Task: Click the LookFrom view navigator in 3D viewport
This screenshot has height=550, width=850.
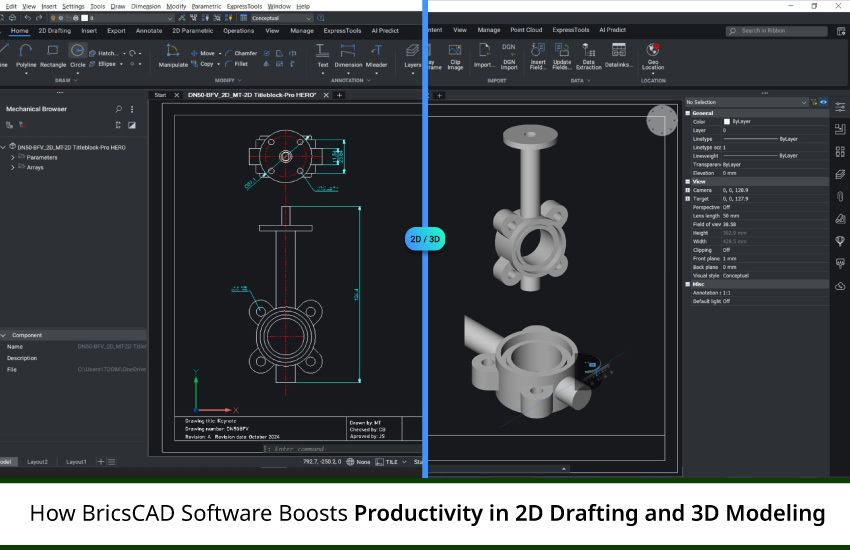Action: tap(662, 120)
